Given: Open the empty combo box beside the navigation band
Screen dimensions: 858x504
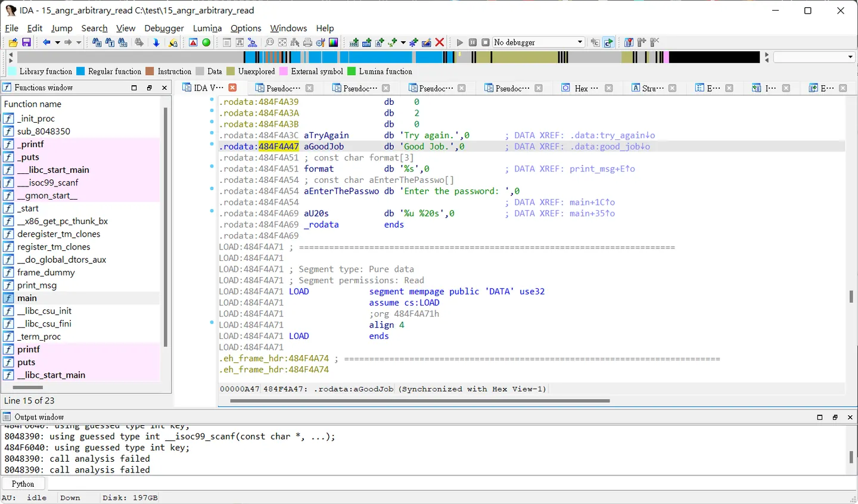Looking at the screenshot, I should click(814, 57).
